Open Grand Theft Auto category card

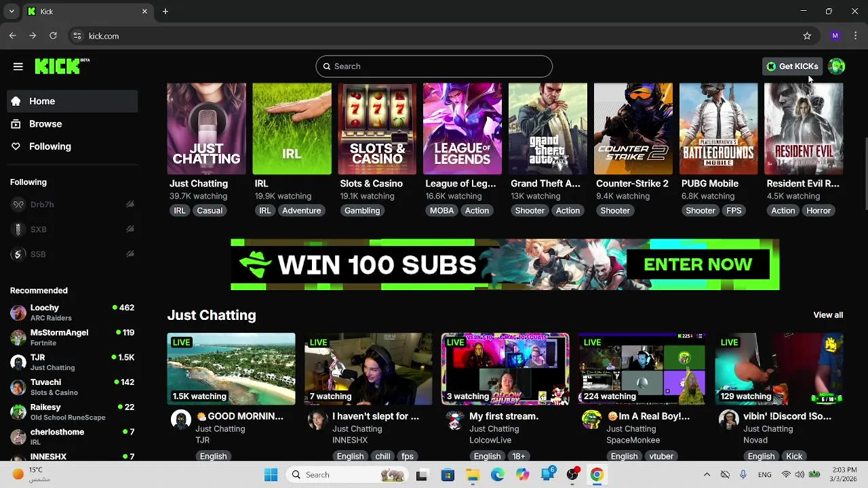[548, 129]
